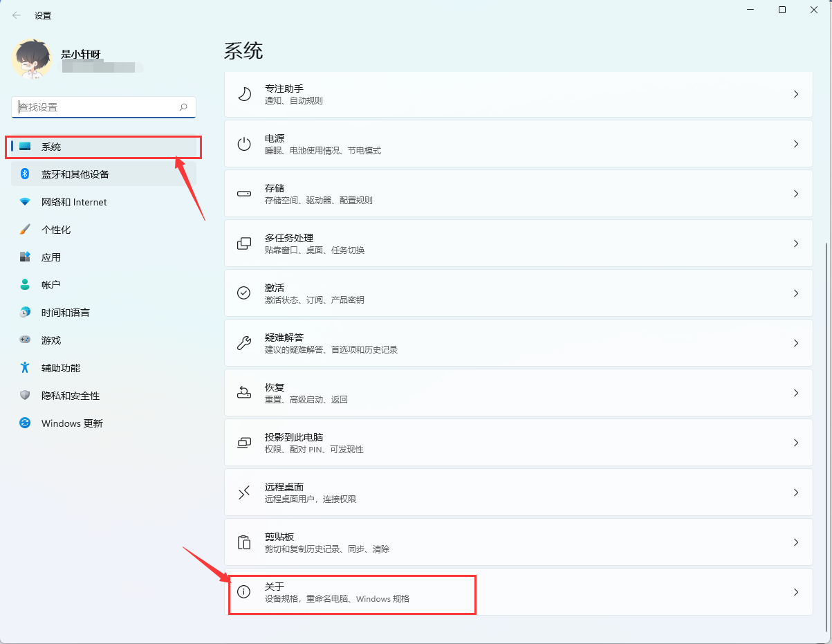832x644 pixels.
Task: Select the 专注助手 moon icon
Action: [x=243, y=93]
